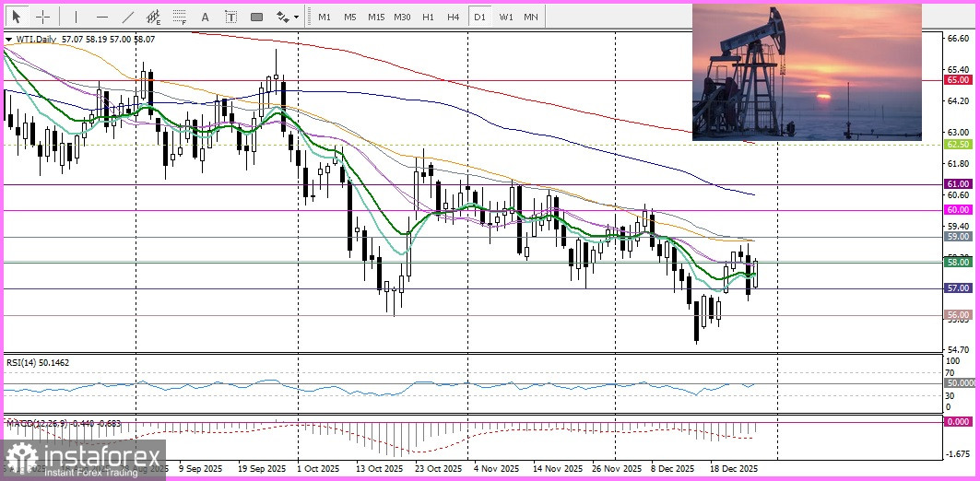Click the 56.00 price level label
The width and height of the screenshot is (980, 481).
(959, 315)
